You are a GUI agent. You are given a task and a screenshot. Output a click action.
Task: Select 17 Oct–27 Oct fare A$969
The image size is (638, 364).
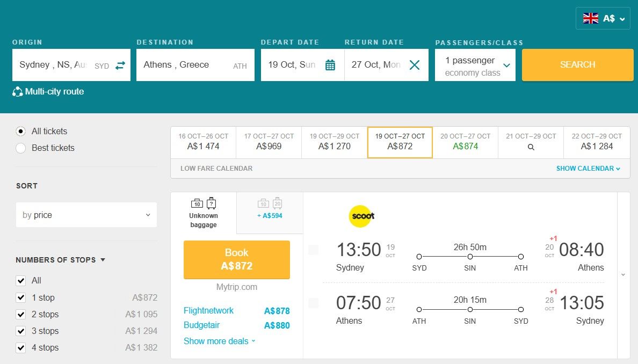click(x=269, y=142)
